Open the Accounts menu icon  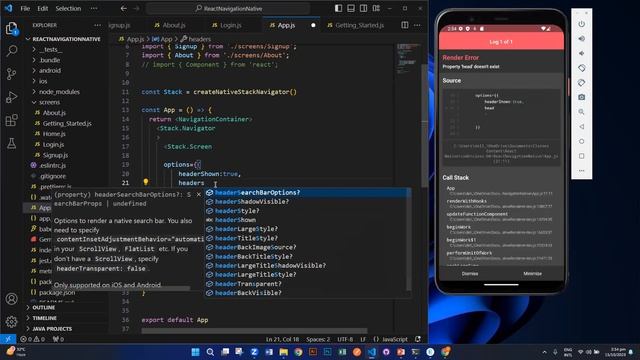click(12, 299)
